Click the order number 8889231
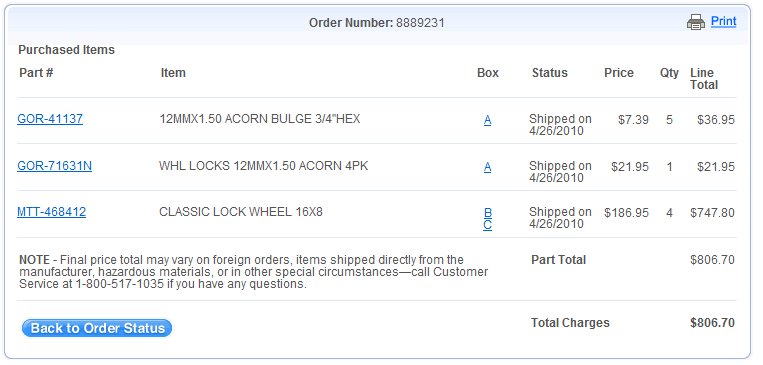Image resolution: width=763 pixels, height=365 pixels. pyautogui.click(x=420, y=23)
